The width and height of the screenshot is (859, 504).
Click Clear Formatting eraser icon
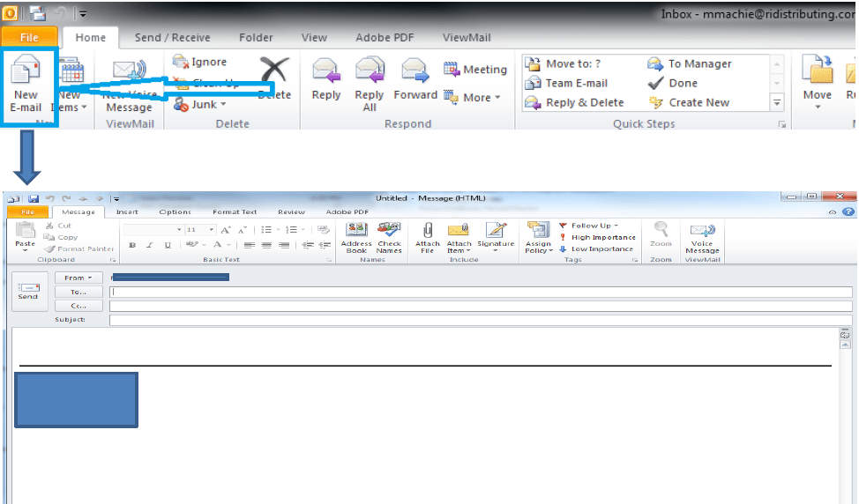click(x=323, y=230)
